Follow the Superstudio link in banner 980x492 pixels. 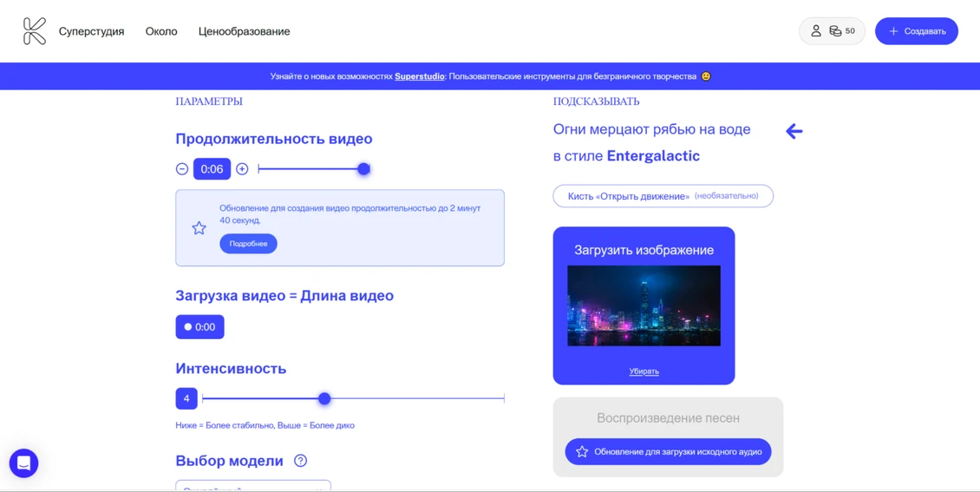tap(420, 76)
